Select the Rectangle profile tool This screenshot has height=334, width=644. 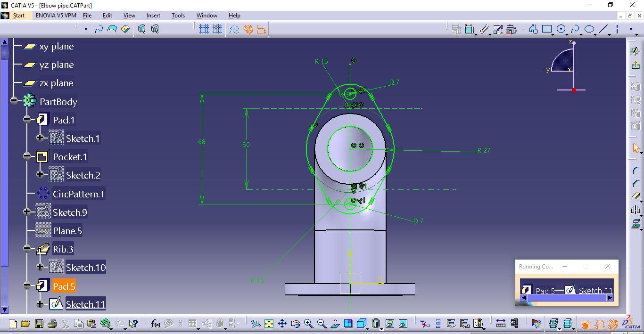click(x=547, y=29)
